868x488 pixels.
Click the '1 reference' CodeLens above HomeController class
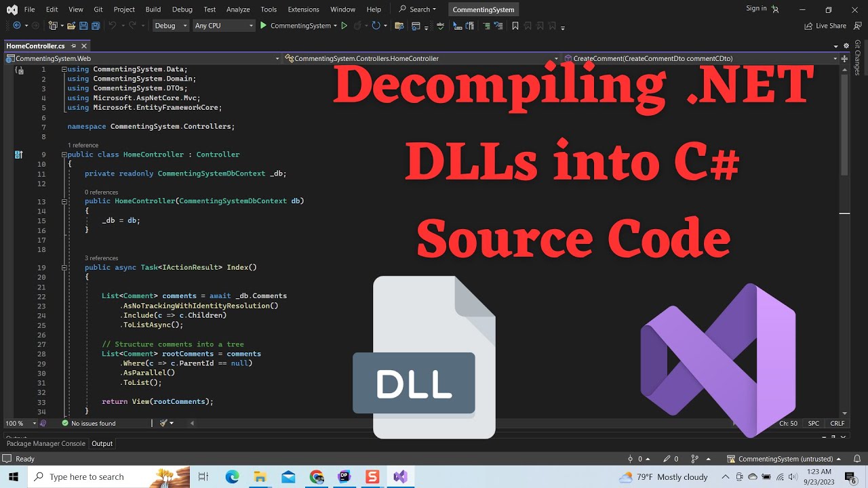83,145
